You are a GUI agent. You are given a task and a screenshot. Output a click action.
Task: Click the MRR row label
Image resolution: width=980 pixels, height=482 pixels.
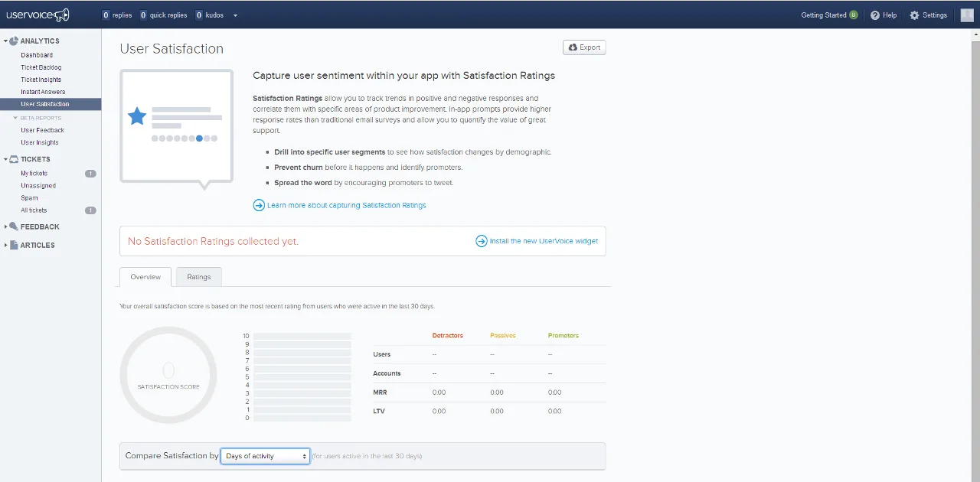380,392
